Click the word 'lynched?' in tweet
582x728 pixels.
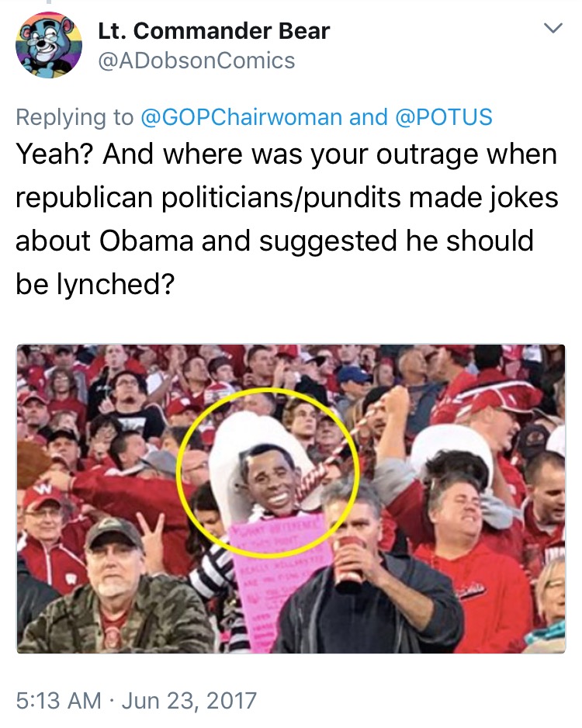click(116, 284)
